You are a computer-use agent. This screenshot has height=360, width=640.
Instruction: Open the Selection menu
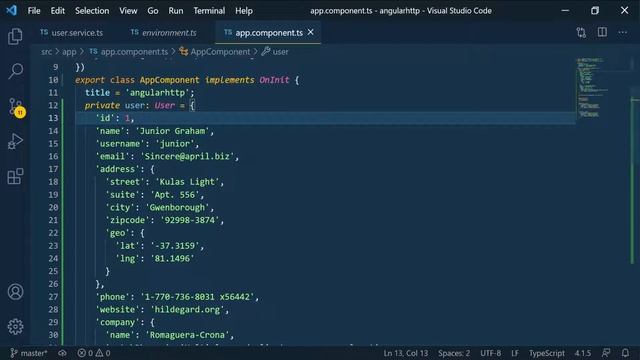[92, 11]
